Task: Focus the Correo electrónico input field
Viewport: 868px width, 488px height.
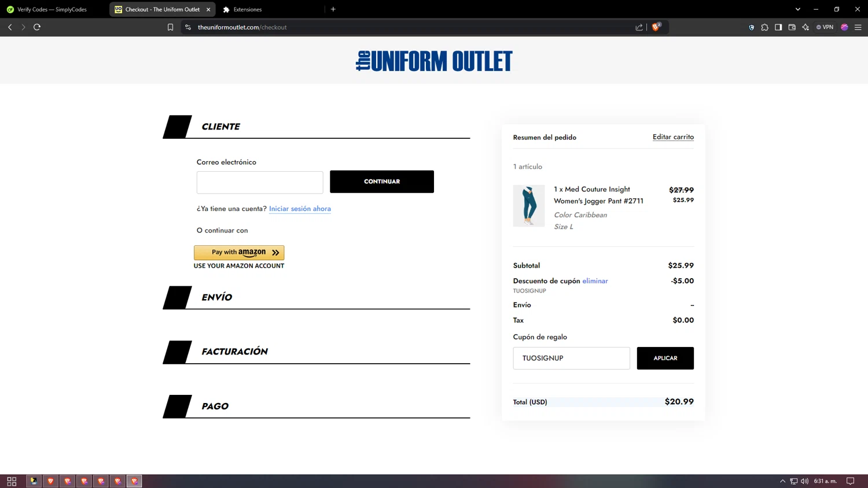Action: point(260,182)
